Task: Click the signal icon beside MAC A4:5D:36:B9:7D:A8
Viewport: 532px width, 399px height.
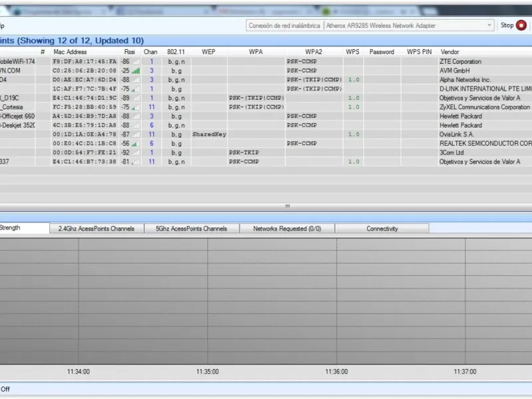Action: click(136, 116)
